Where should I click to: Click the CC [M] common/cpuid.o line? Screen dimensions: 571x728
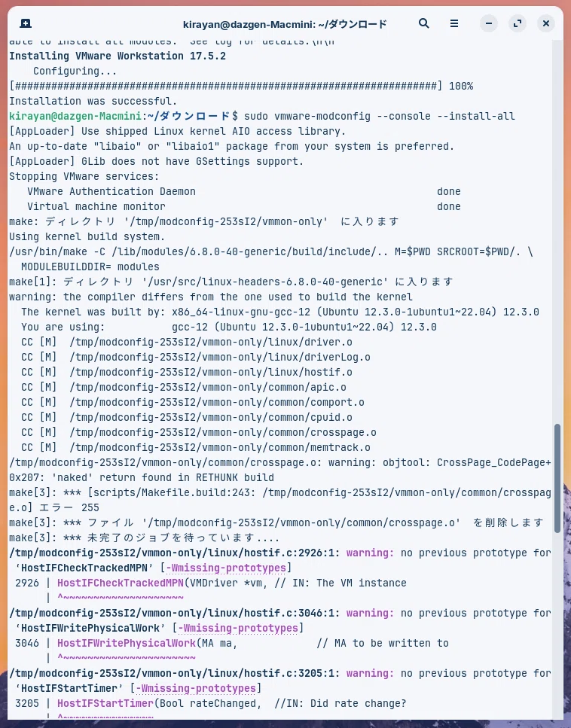tap(187, 417)
